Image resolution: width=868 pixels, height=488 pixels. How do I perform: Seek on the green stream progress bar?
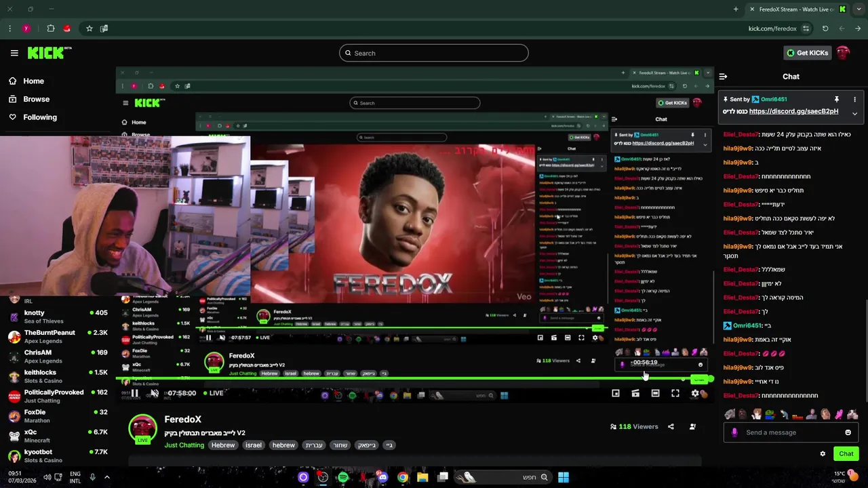click(x=415, y=379)
